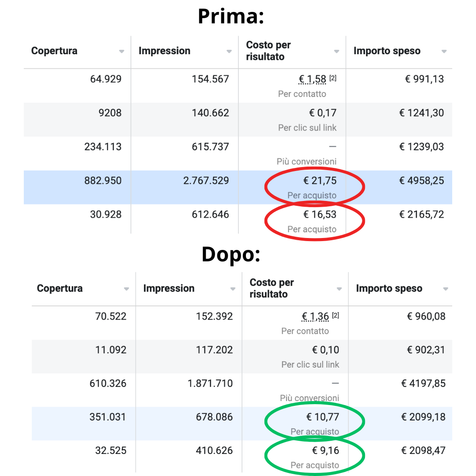Click the Copertura header in Prima table
476x476 pixels.
[x=54, y=51]
